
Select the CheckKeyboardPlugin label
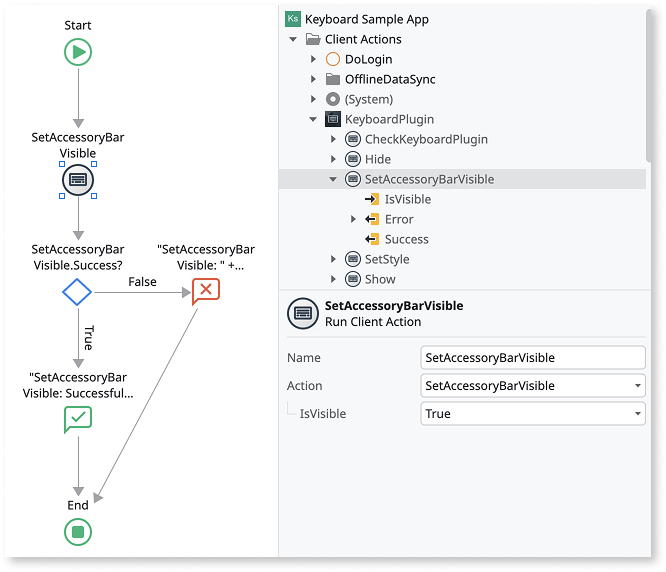426,139
